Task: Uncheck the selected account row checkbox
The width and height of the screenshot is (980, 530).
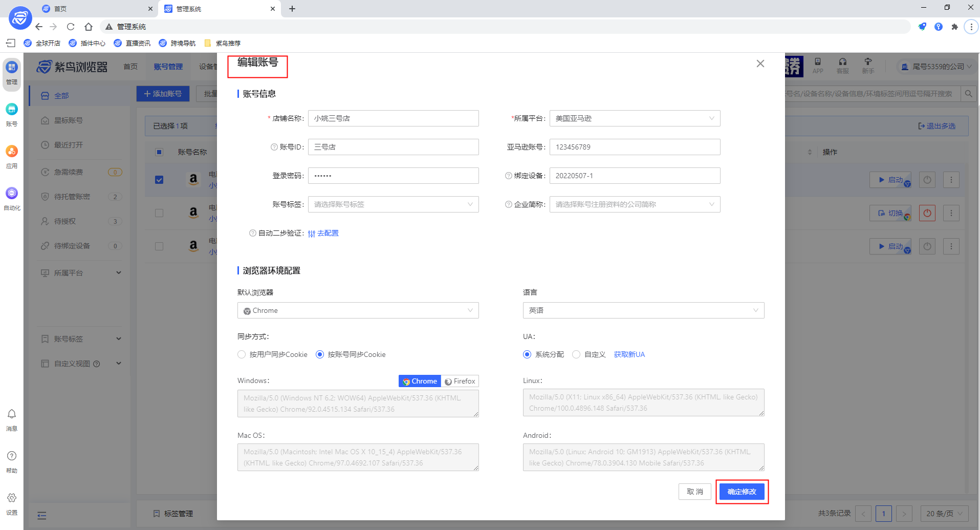Action: click(159, 180)
